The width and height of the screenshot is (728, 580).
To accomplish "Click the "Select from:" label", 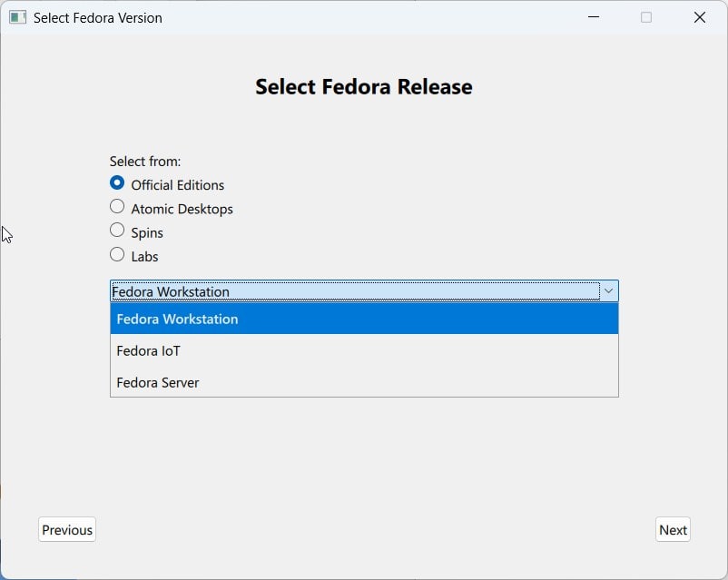I will 145,162.
